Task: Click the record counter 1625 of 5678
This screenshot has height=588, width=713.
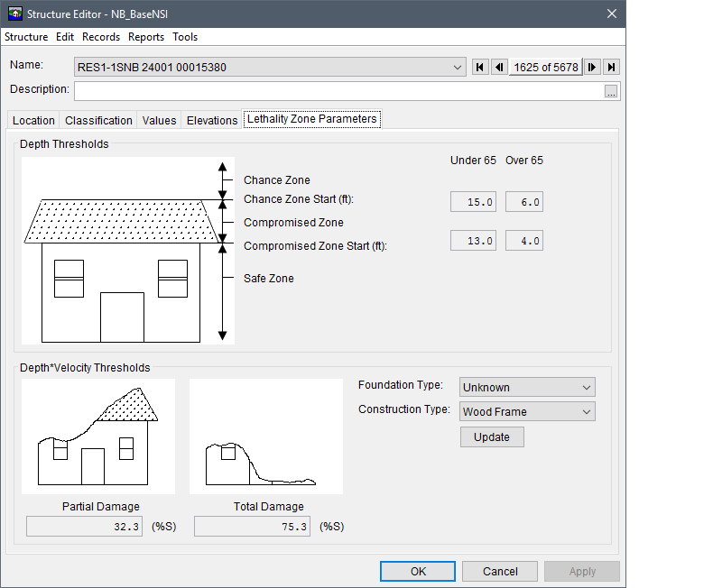Action: (546, 68)
